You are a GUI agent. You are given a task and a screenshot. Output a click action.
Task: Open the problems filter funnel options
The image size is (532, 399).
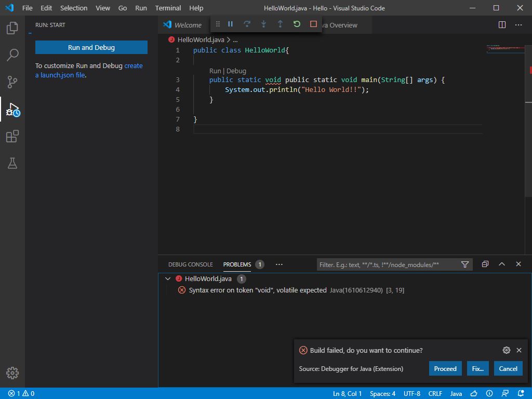[465, 264]
